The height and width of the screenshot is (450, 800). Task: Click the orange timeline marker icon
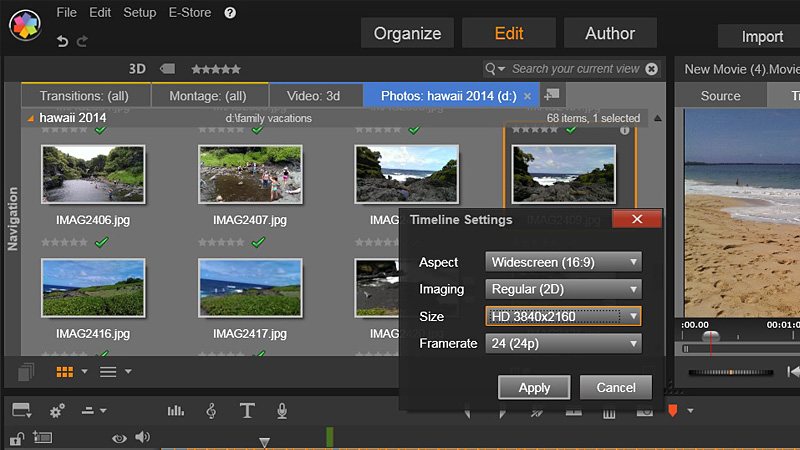click(x=672, y=411)
